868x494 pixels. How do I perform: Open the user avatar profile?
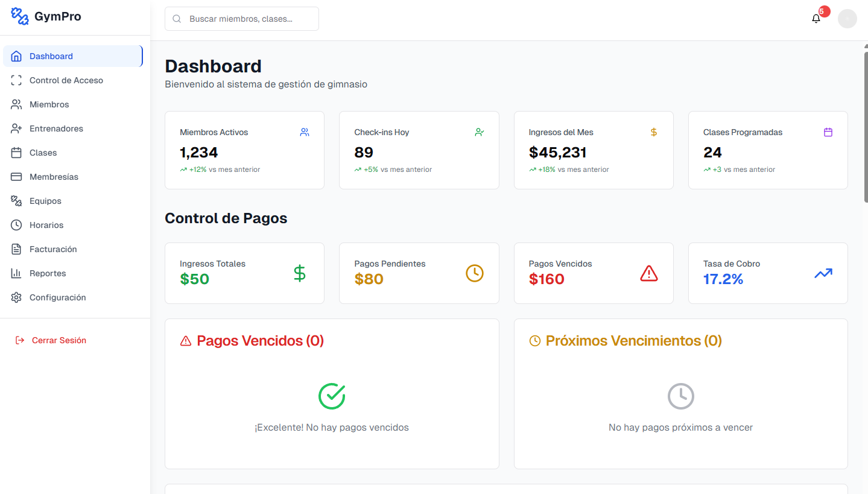847,19
